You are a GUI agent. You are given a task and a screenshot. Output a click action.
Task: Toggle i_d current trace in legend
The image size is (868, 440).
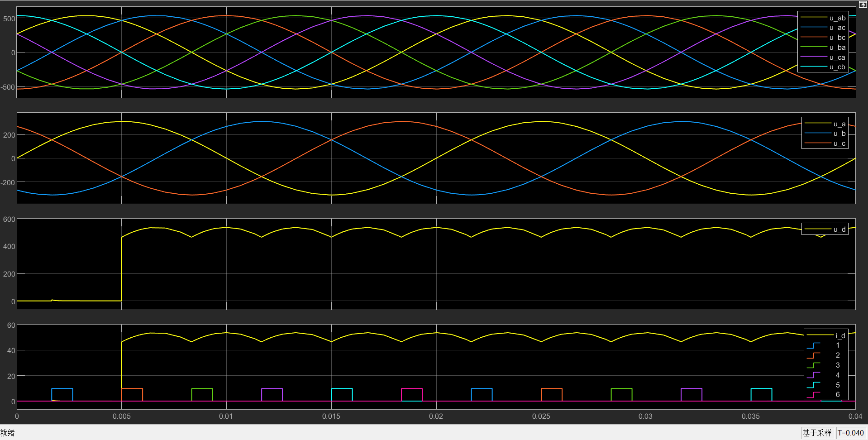click(x=826, y=335)
